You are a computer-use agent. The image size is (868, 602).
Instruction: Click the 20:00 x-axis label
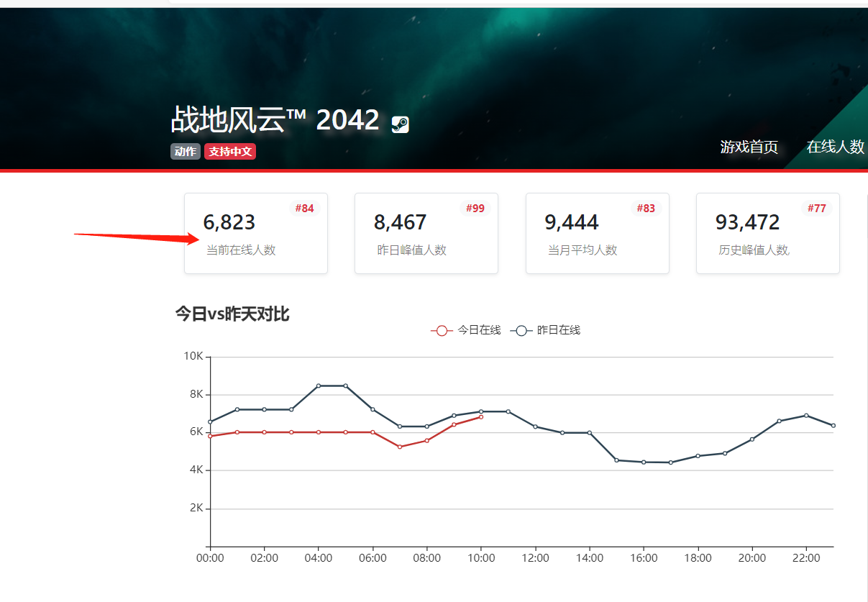[x=752, y=558]
